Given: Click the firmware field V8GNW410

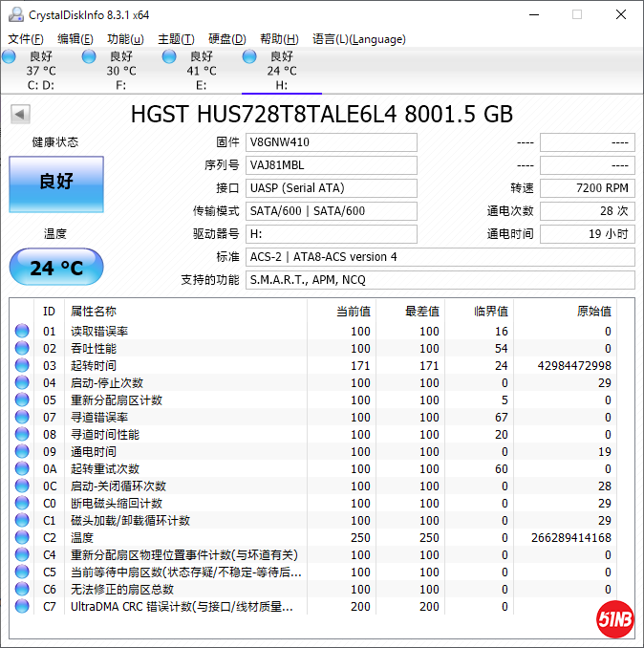Looking at the screenshot, I should click(x=331, y=142).
